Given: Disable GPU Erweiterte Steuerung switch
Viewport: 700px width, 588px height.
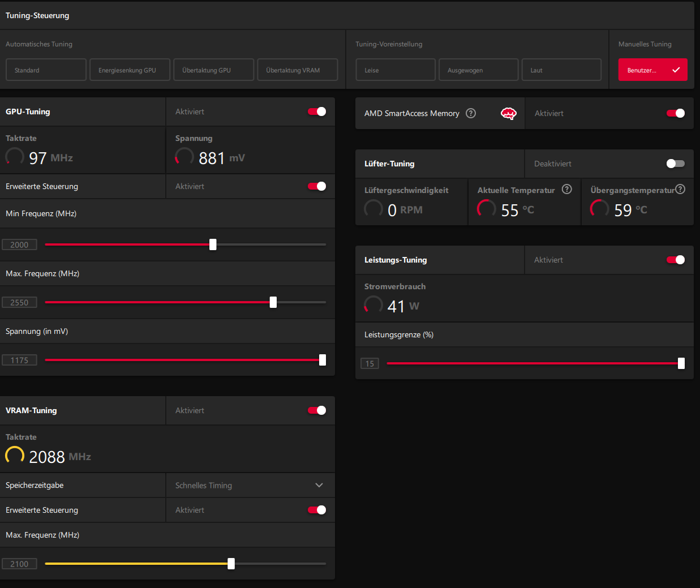Looking at the screenshot, I should tap(317, 186).
